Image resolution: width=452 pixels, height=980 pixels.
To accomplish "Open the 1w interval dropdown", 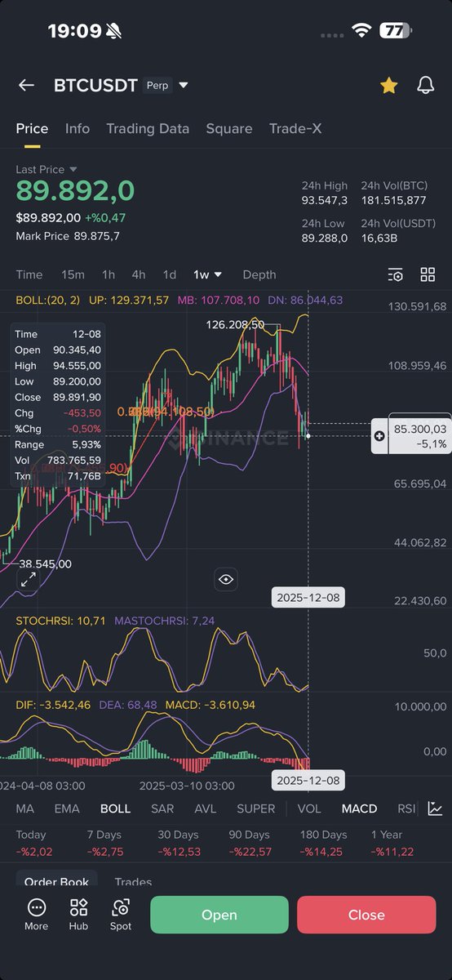I will coord(207,274).
